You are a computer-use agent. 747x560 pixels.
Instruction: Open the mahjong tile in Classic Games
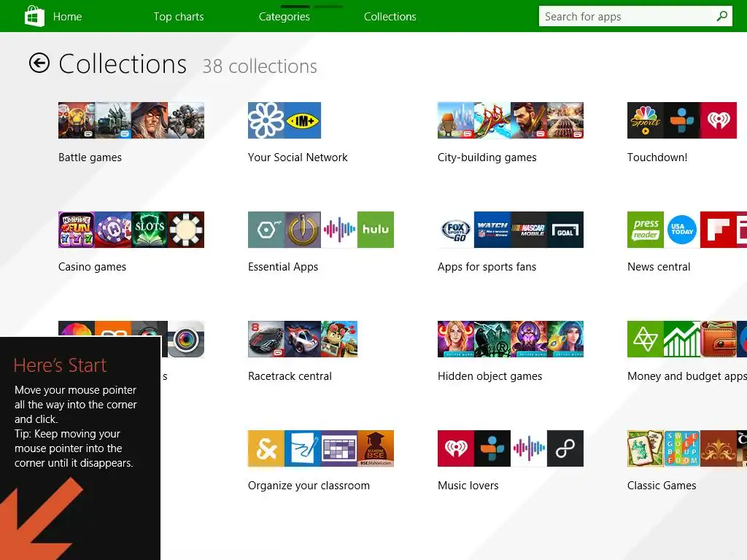[646, 448]
